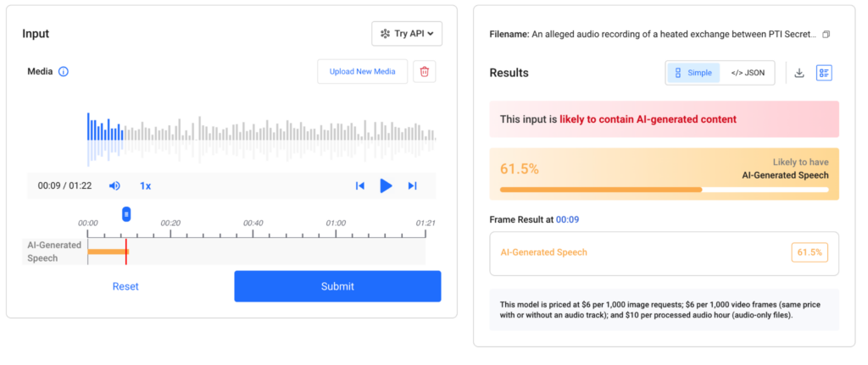Toggle the detailed list view icon

(824, 73)
